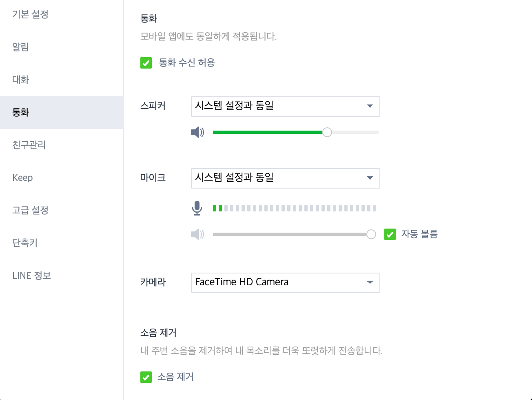This screenshot has width=532, height=400.
Task: Disable the 자동 볼륨 checkbox
Action: click(390, 234)
